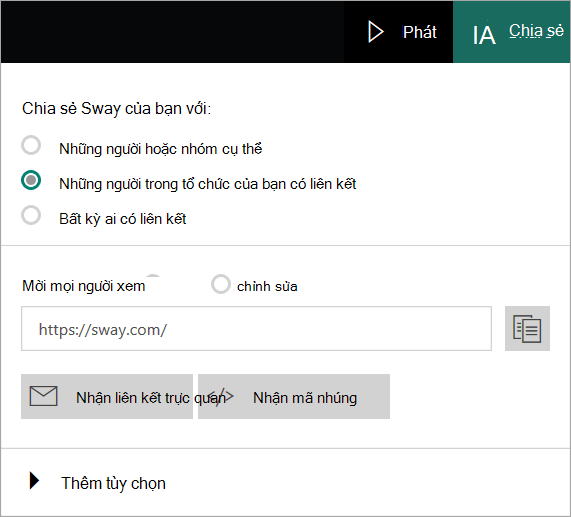This screenshot has width=571, height=517.
Task: Click the Phát play triangle icon
Action: (x=376, y=32)
